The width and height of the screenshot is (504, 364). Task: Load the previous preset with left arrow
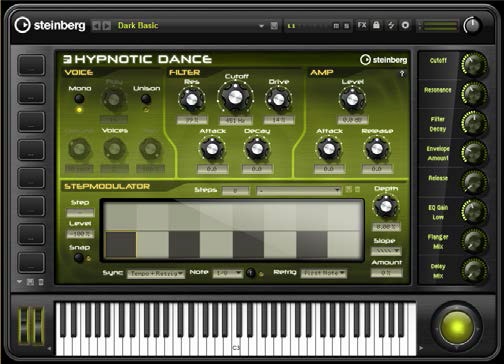[96, 26]
